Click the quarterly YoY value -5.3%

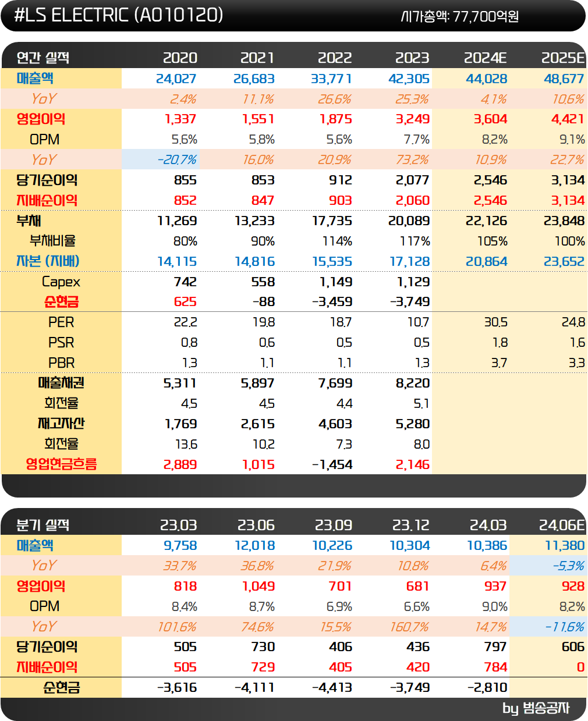568,566
